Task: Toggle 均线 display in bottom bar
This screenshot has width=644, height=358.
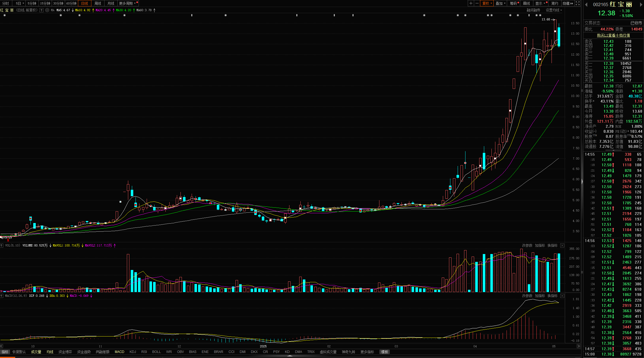Action: [x=50, y=352]
